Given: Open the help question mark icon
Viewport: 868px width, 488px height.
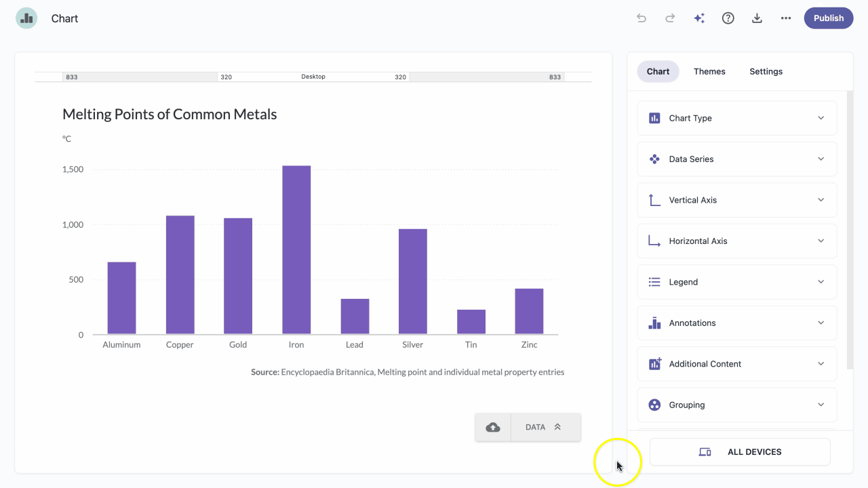Looking at the screenshot, I should coord(728,18).
